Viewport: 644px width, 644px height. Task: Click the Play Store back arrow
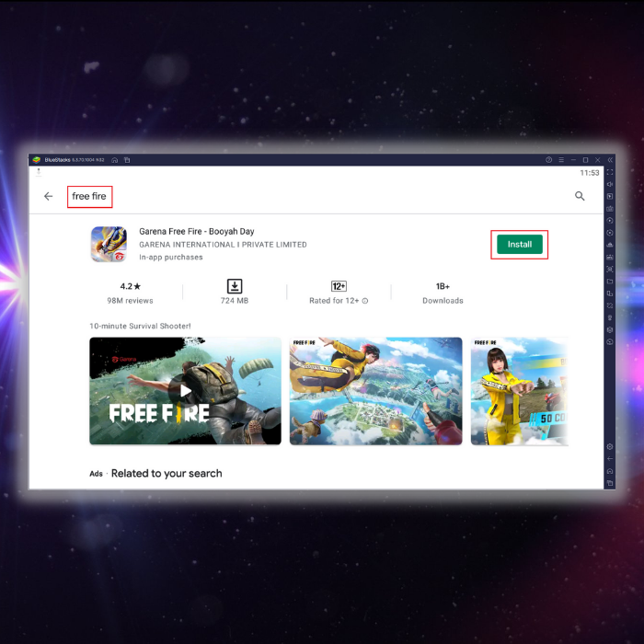(49, 196)
